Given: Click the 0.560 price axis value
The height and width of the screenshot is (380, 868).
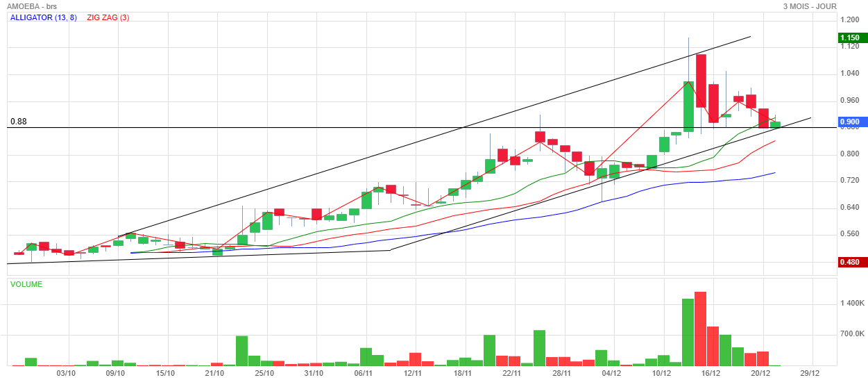Looking at the screenshot, I should coord(850,233).
